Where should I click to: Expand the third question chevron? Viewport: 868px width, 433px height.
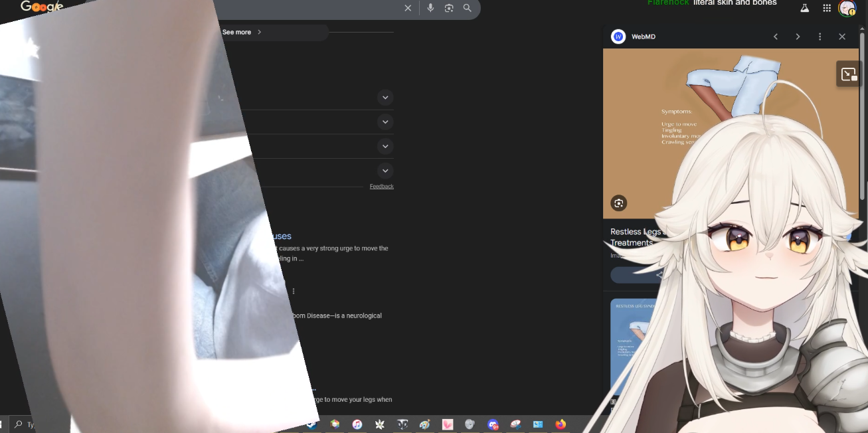click(385, 146)
